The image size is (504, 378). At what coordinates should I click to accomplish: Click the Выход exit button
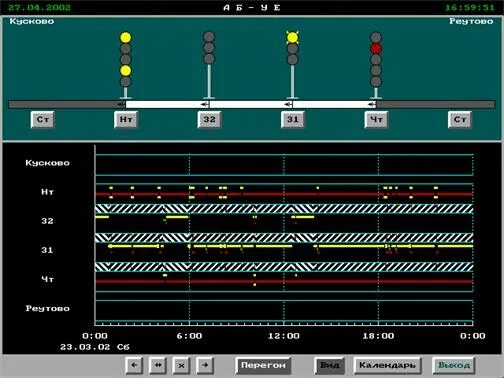click(x=454, y=366)
